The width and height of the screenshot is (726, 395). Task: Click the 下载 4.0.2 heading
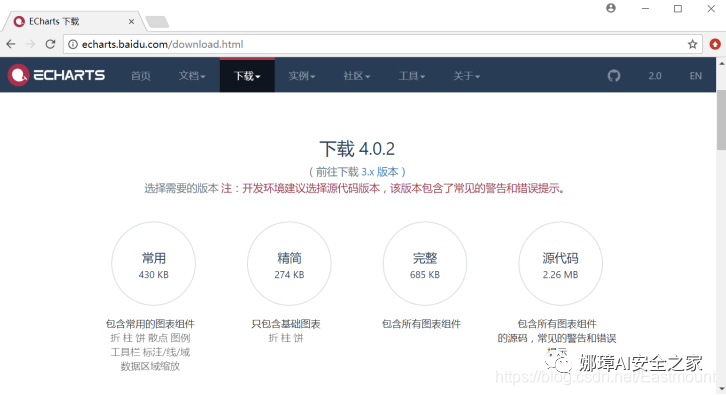click(357, 149)
